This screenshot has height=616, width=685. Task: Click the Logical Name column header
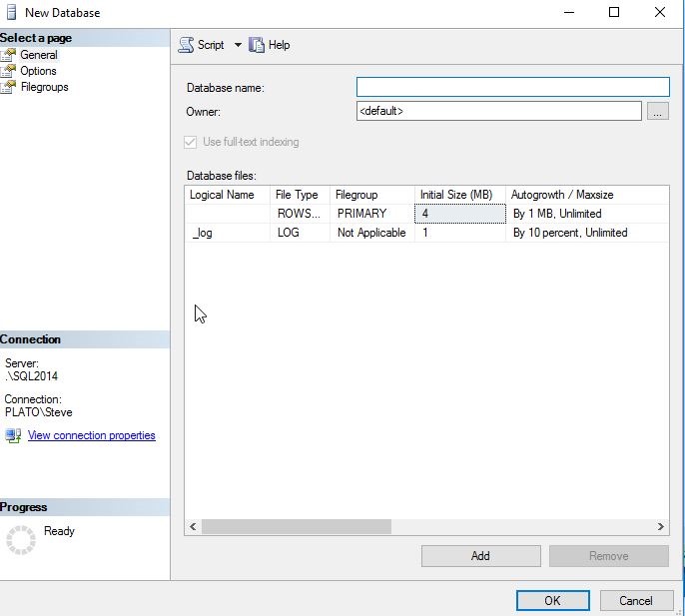click(222, 195)
